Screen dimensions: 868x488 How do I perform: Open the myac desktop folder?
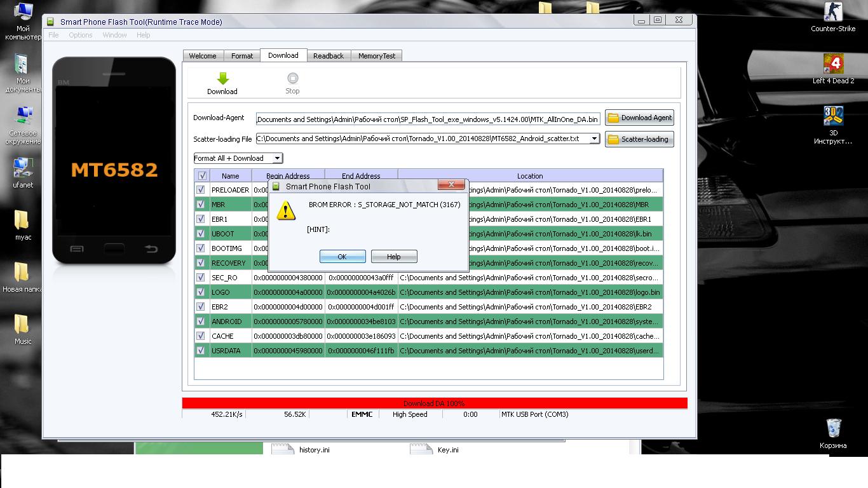[x=22, y=220]
